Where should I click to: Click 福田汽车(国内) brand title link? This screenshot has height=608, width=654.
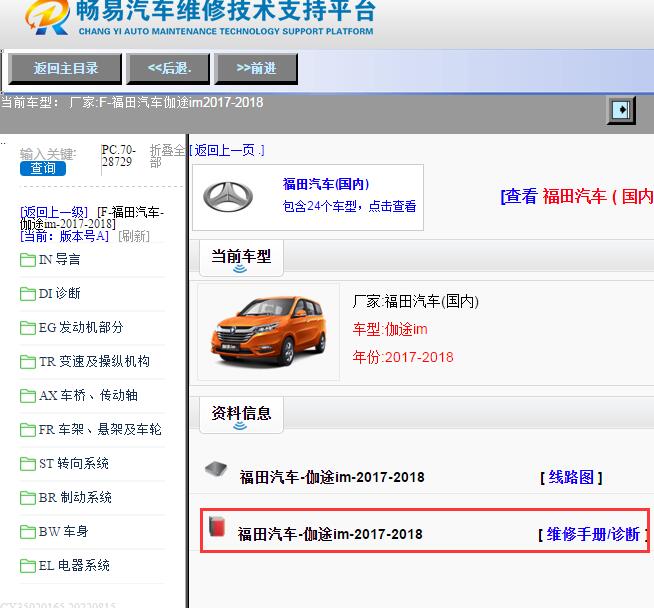(x=326, y=183)
